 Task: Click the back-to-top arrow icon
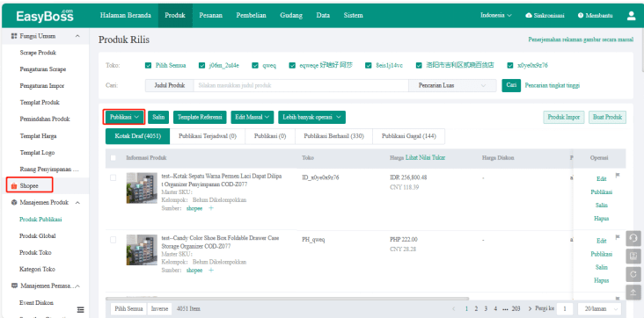[x=633, y=293]
